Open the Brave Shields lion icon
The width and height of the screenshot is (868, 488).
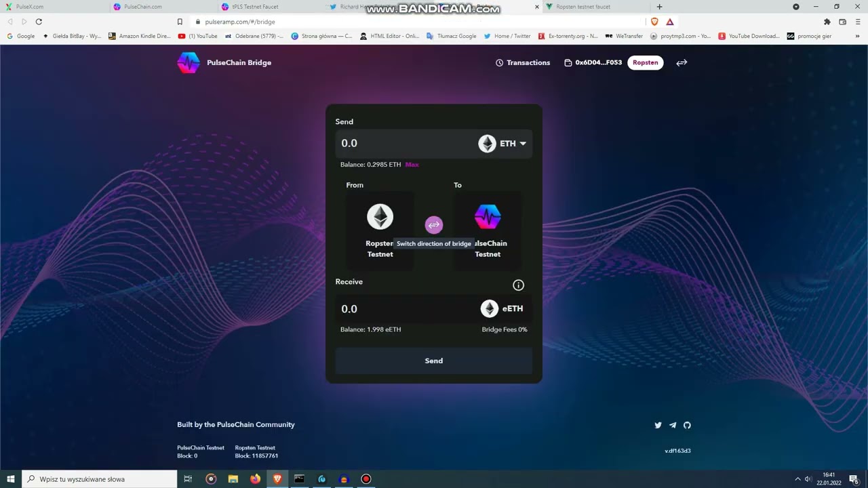(x=654, y=22)
